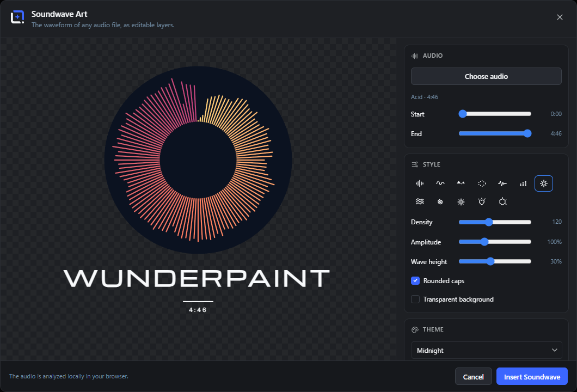The image size is (577, 392).
Task: Click "The audio is analyzed locally" footer note
Action: (x=69, y=377)
